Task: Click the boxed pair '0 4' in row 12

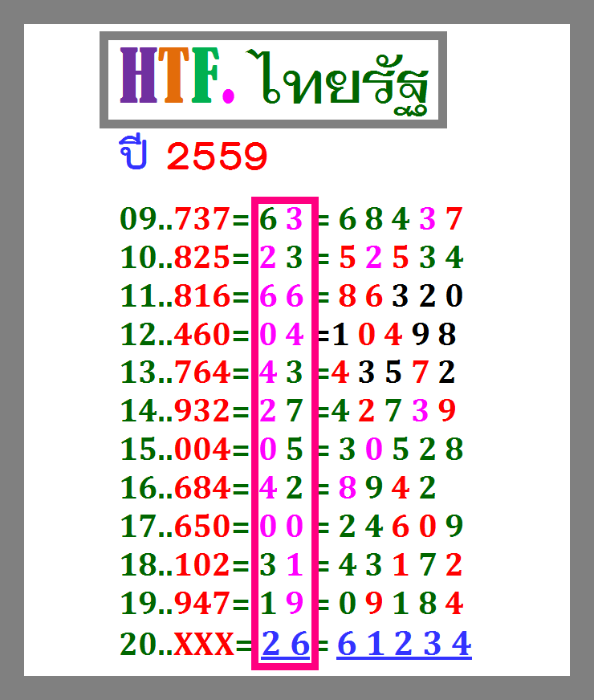Action: click(x=281, y=334)
